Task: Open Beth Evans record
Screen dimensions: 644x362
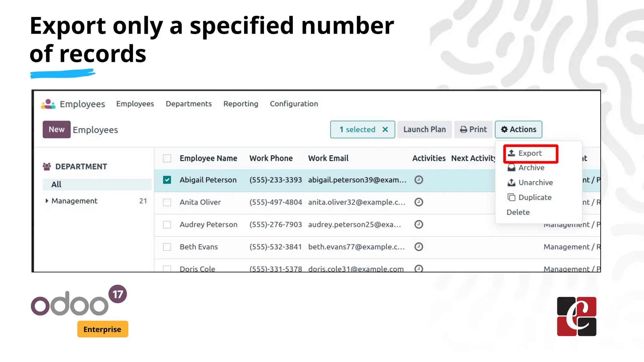Action: [x=199, y=247]
